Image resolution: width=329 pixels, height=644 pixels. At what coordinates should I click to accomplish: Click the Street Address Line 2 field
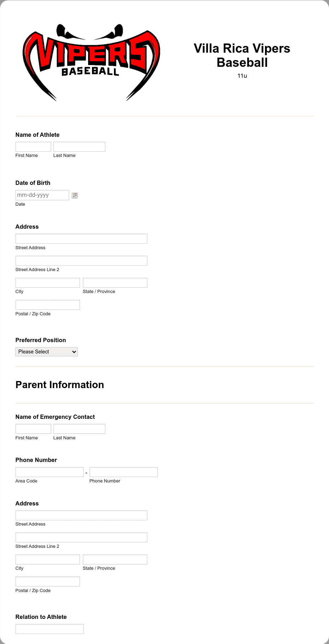[81, 260]
